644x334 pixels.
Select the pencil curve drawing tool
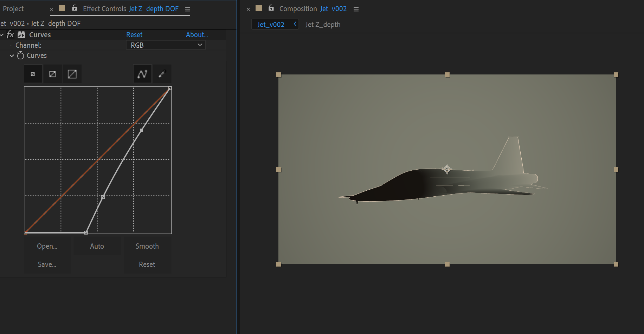coord(162,74)
